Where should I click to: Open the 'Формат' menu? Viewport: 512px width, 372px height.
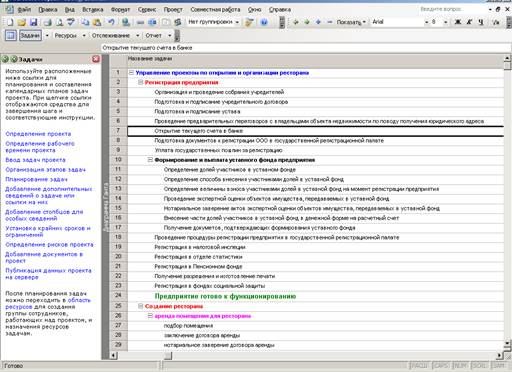point(120,10)
